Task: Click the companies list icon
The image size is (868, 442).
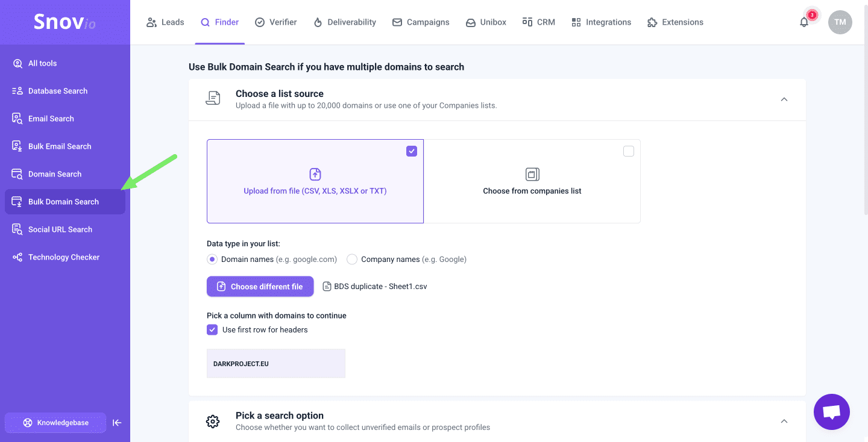Action: coord(532,174)
